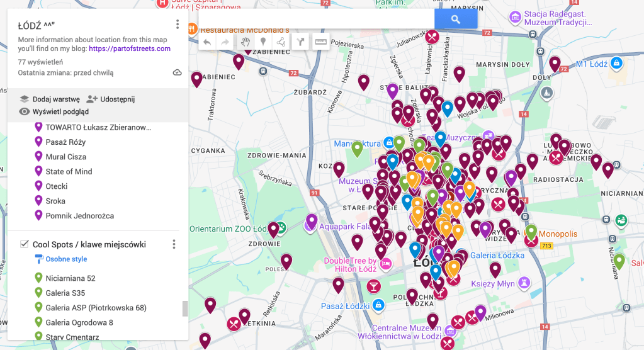Select Galeria S35 in the layer list

click(x=65, y=293)
